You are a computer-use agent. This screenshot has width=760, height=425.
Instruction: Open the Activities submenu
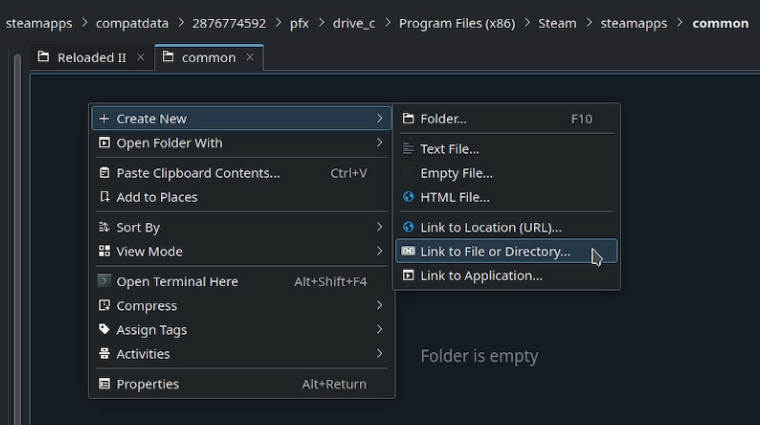[143, 354]
